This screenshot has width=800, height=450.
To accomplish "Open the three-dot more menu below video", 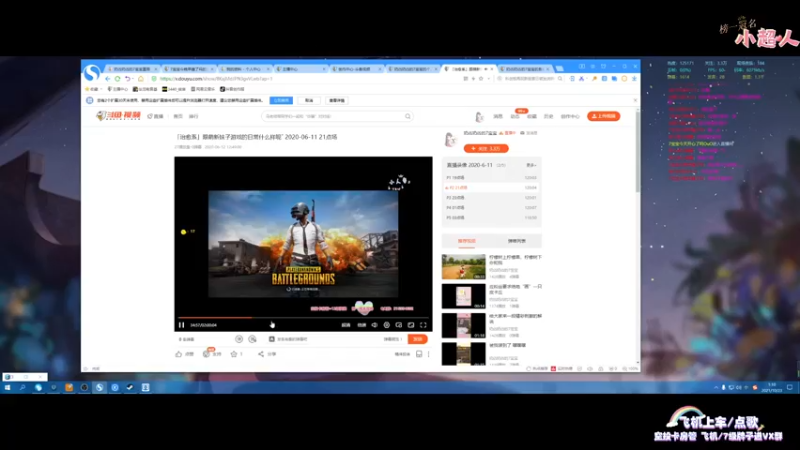I will pyautogui.click(x=429, y=354).
